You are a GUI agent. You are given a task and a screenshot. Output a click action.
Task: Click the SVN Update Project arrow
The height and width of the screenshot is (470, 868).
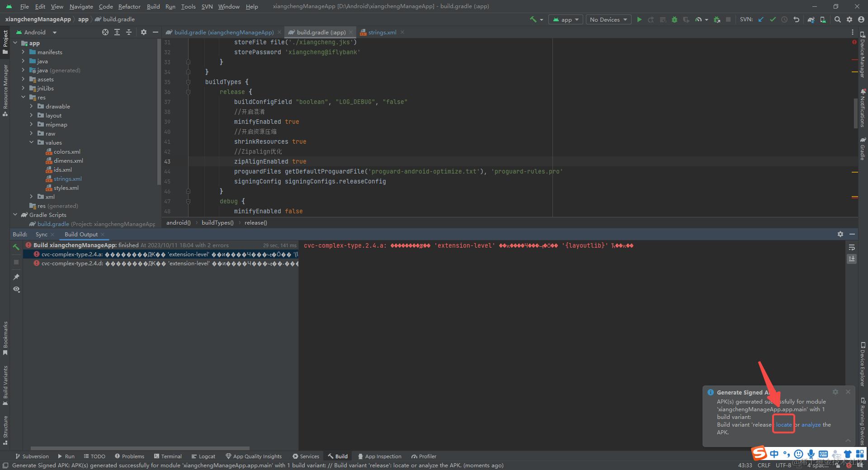coord(761,19)
